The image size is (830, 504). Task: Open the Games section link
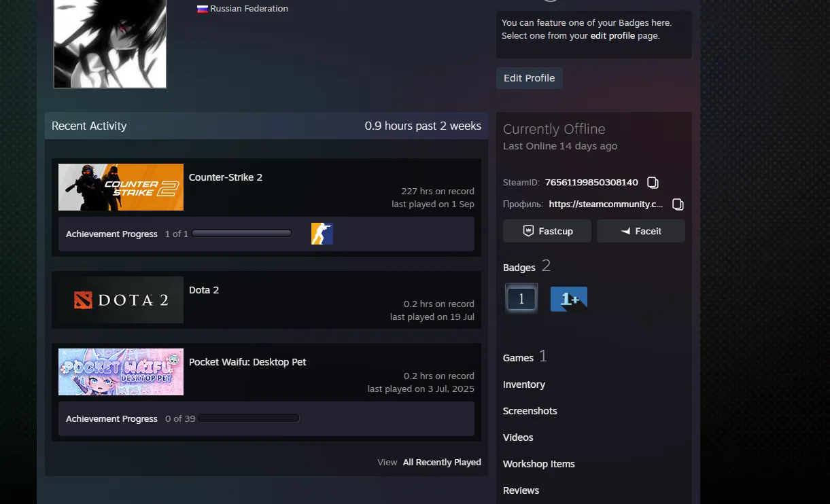tap(518, 358)
